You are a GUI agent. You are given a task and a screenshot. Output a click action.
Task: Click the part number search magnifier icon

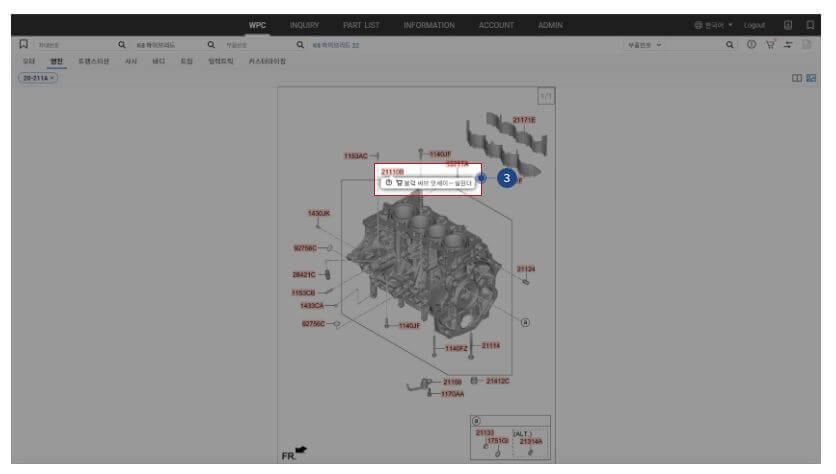pos(729,45)
